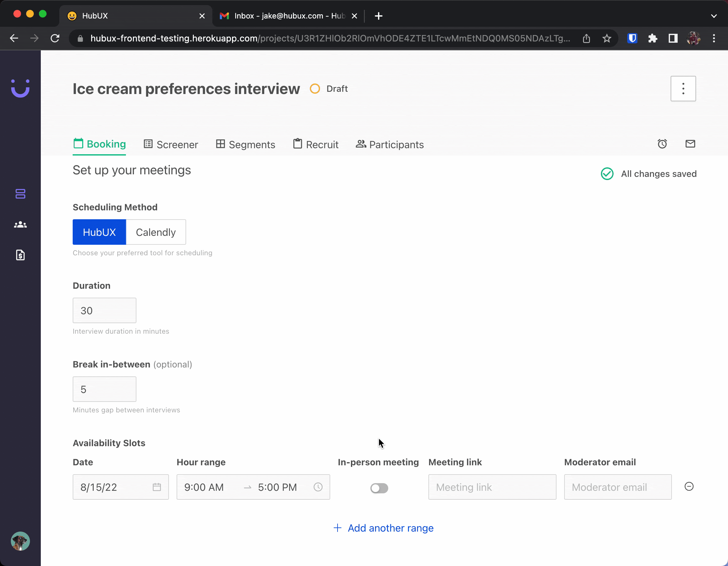Click the Meeting link input field
This screenshot has width=728, height=566.
point(492,487)
